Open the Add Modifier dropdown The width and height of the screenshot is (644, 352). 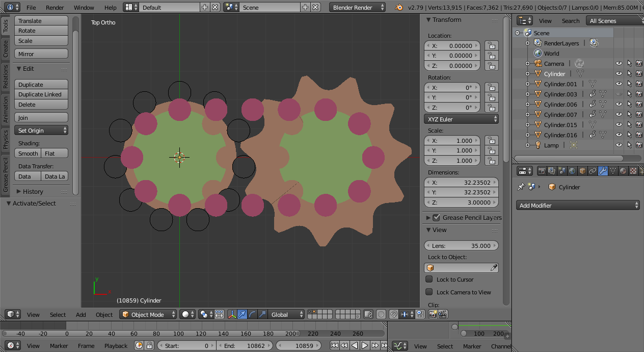(578, 205)
